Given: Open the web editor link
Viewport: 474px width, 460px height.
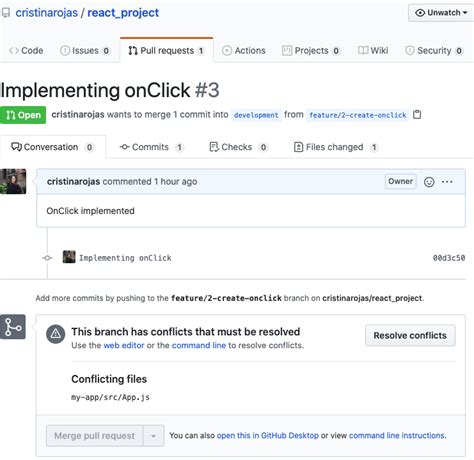Looking at the screenshot, I should click(x=124, y=345).
